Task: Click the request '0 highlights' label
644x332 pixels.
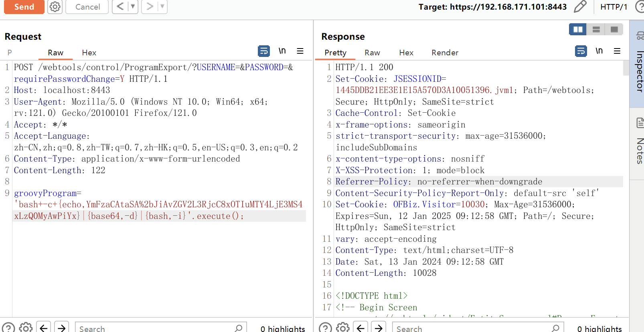Action: (283, 329)
